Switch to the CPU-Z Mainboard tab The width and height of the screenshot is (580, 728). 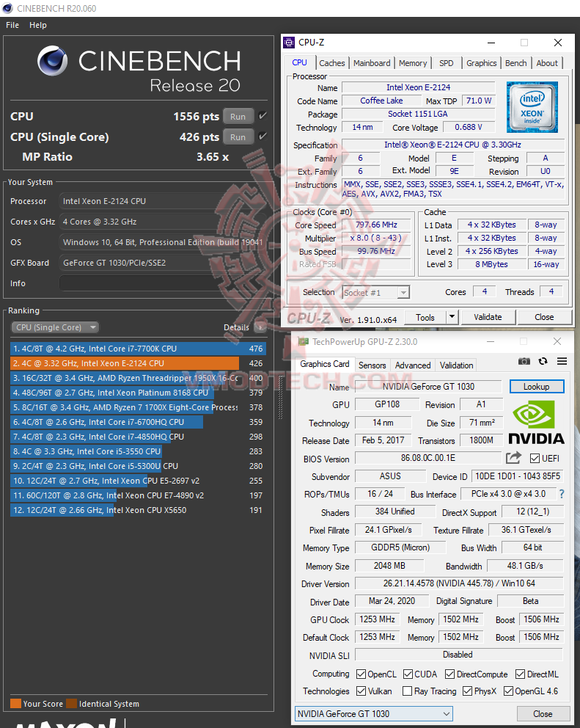point(372,63)
